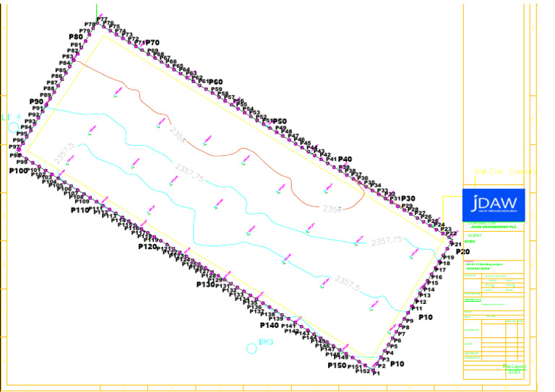Select the P12 point label
Image resolution: width=555 pixels, height=392 pixels.
tap(421, 302)
